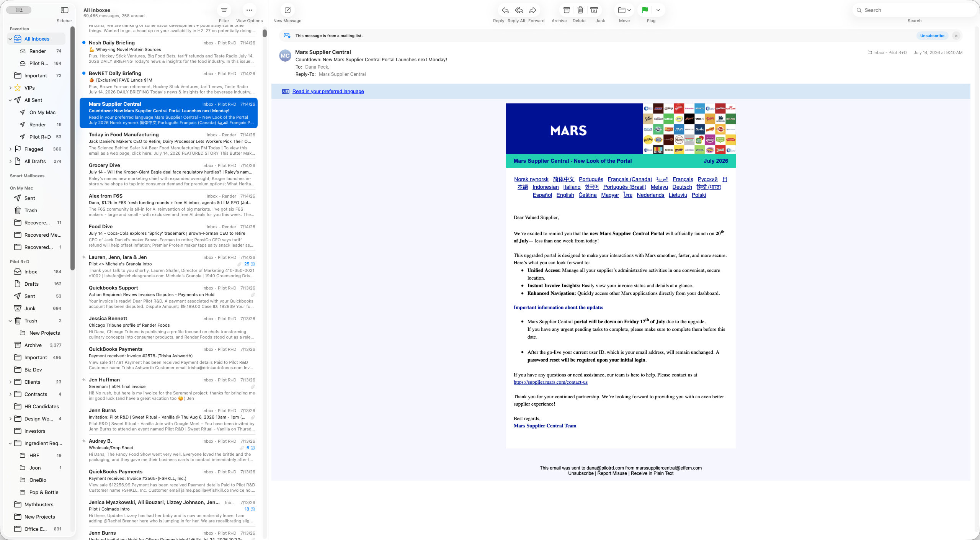Expand the 25-message Granola Intro thread
This screenshot has width=980, height=540.
[250, 264]
